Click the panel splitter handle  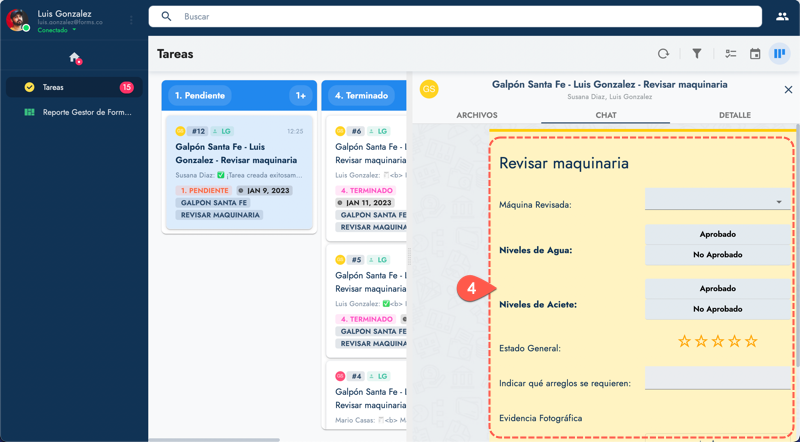coord(409,257)
